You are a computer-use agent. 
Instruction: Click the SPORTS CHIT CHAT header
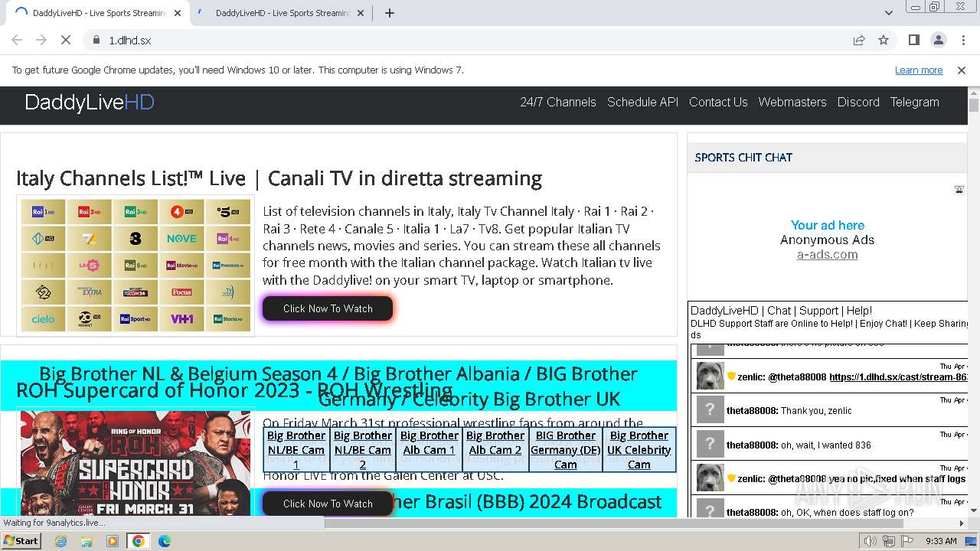point(743,158)
